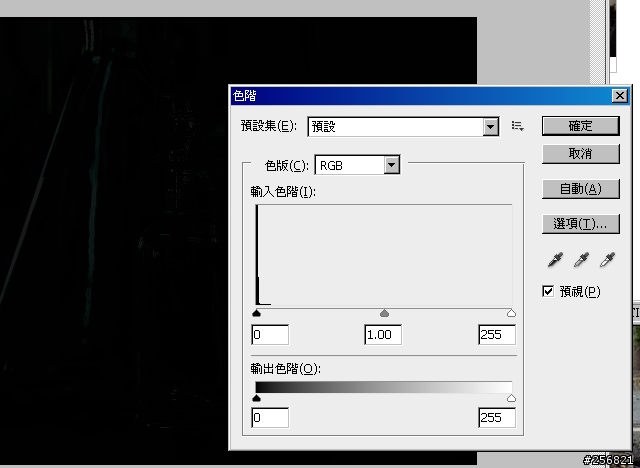Open preset options menu icon
Screen dimensions: 640x468
click(518, 126)
